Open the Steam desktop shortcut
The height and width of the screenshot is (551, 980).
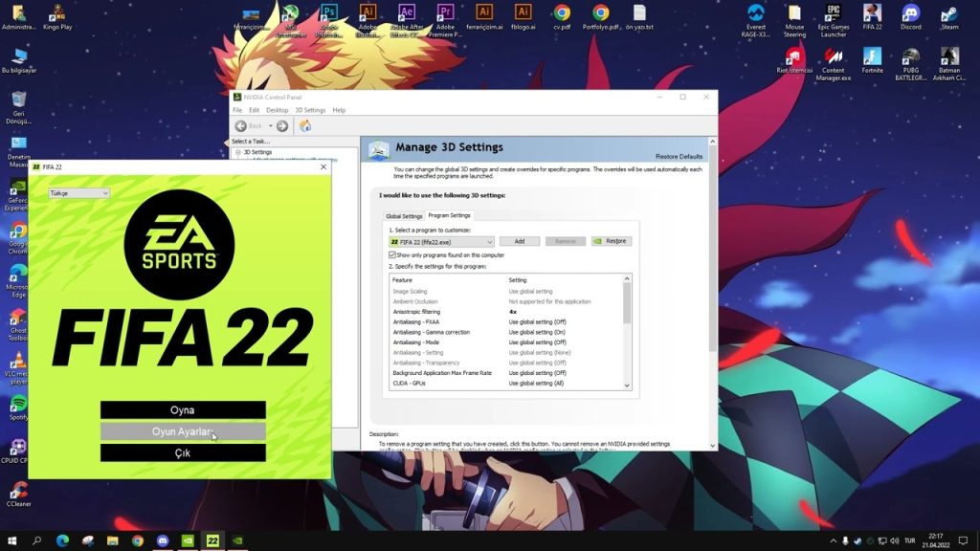click(949, 18)
